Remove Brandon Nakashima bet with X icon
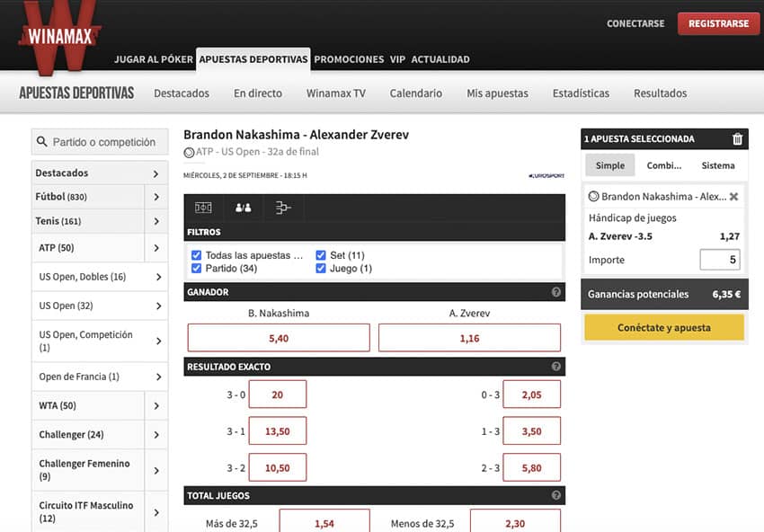 click(733, 196)
